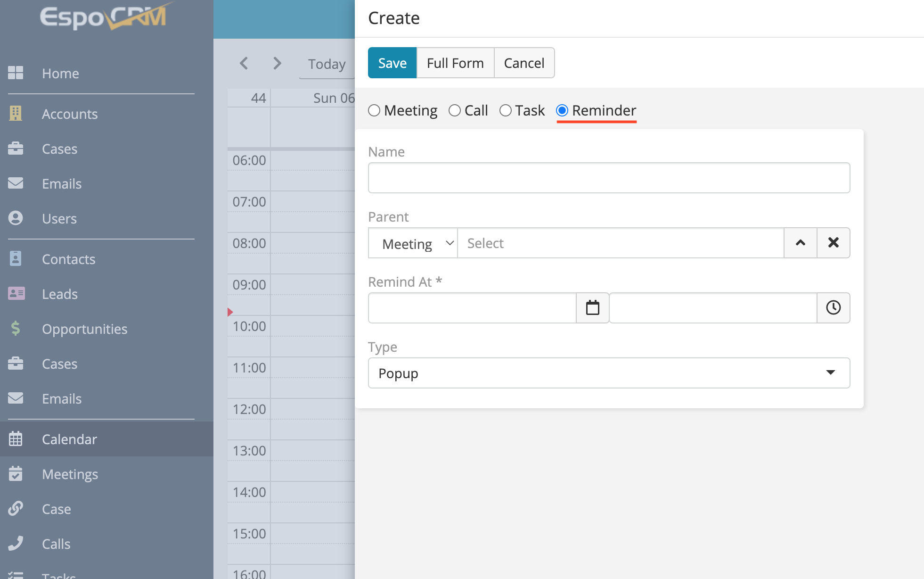The height and width of the screenshot is (579, 924).
Task: Open Parent entity type dropdown showing Meeting
Action: click(413, 243)
